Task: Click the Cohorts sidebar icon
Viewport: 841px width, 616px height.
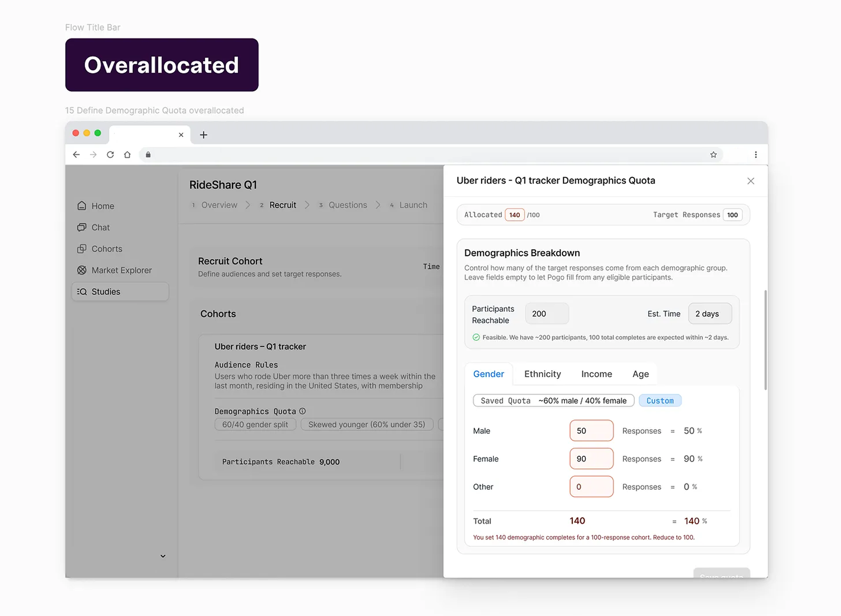Action: (x=82, y=249)
